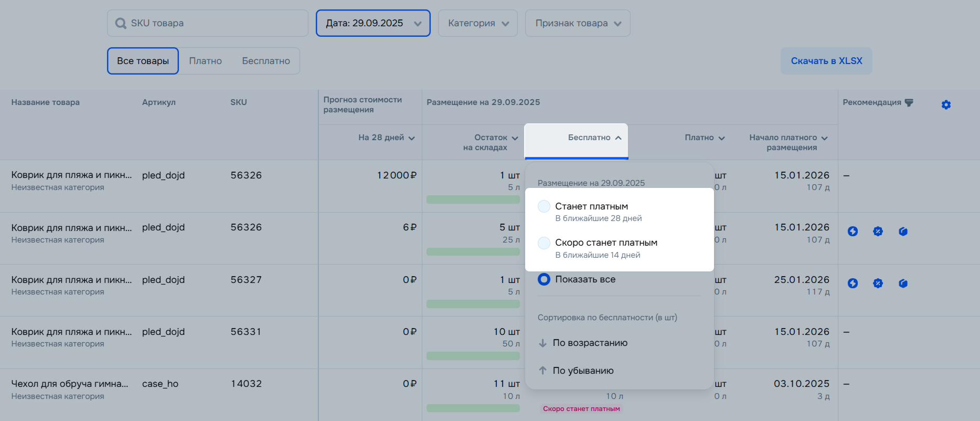Choose the Показать все radio option

pos(544,279)
